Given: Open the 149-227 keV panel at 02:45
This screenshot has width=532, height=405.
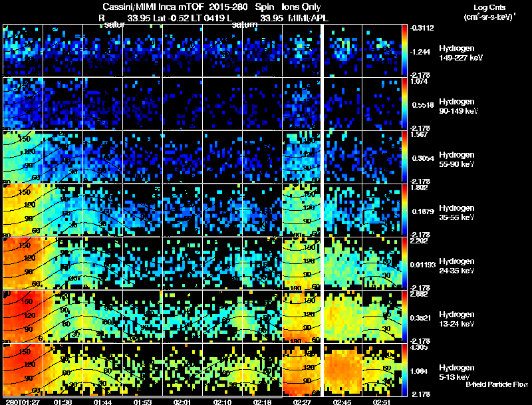Looking at the screenshot, I should pyautogui.click(x=343, y=50).
